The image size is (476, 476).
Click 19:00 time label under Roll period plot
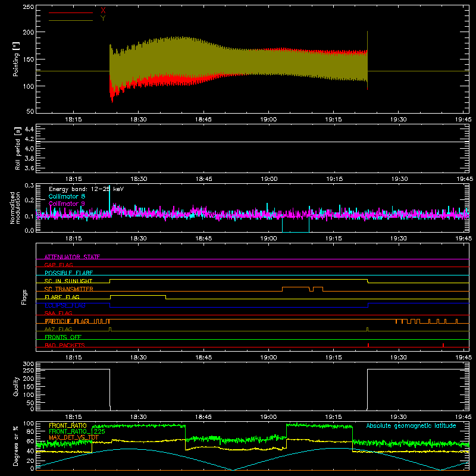tap(269, 179)
